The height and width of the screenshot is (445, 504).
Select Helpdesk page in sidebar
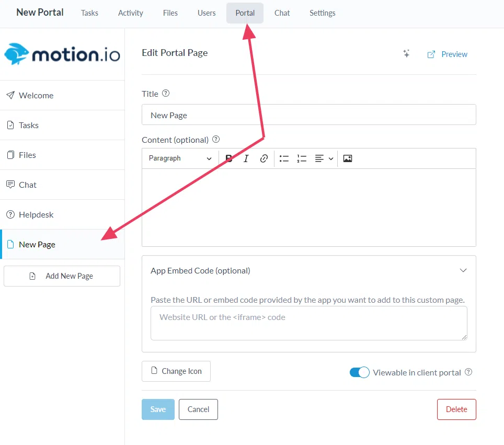[36, 214]
